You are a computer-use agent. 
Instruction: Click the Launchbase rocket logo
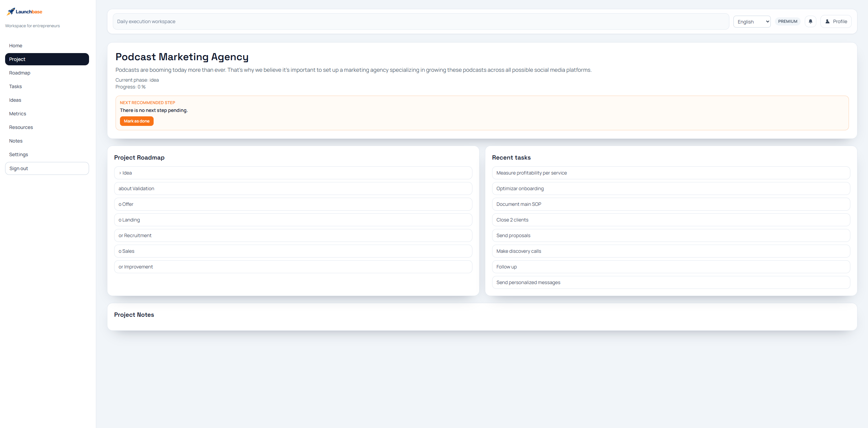tap(10, 11)
